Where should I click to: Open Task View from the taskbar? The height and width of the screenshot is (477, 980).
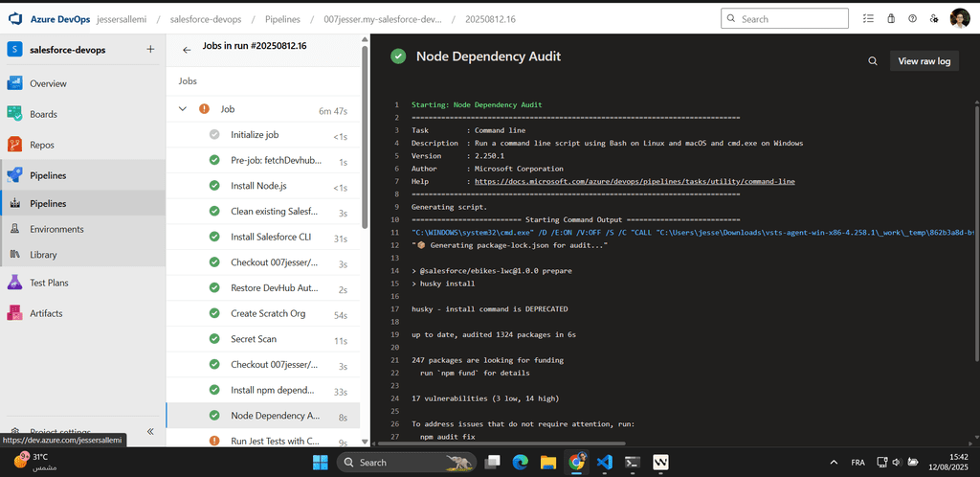coord(493,463)
